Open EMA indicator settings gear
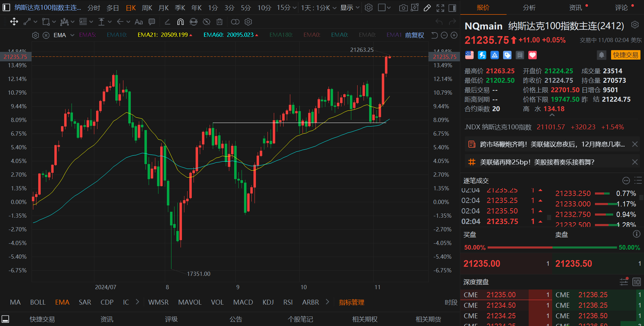The width and height of the screenshot is (644, 326). click(36, 35)
